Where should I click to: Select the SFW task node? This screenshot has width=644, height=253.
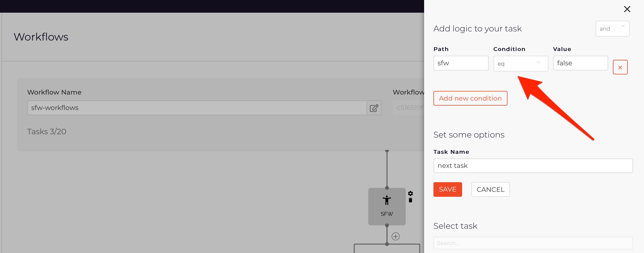[387, 206]
